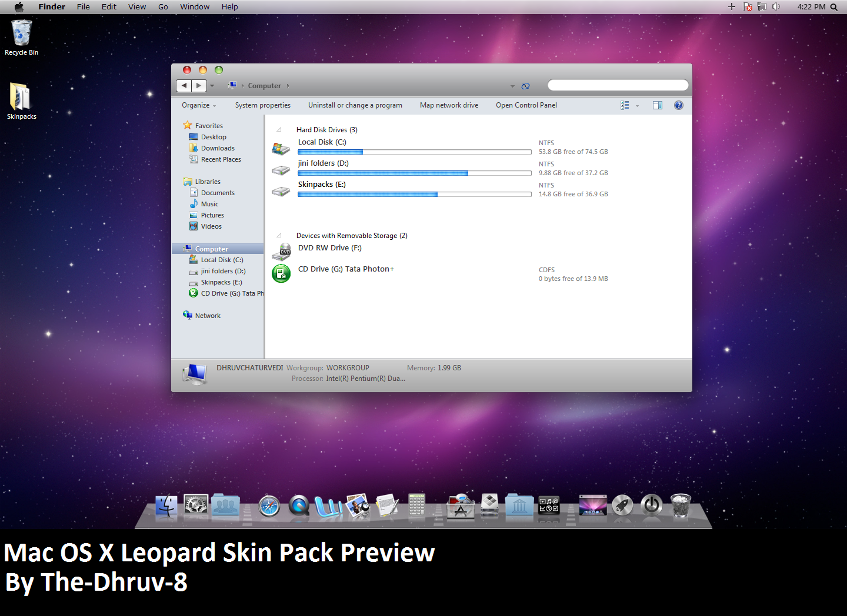
Task: Click the power button icon in dock
Action: tap(652, 505)
